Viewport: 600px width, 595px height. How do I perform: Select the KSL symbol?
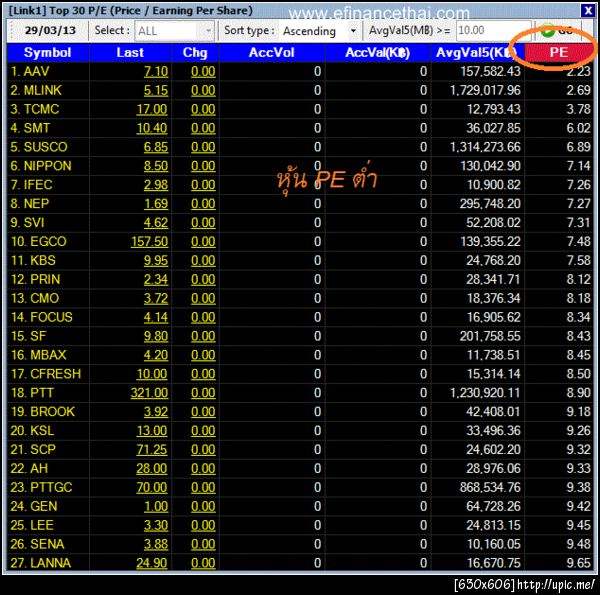(42, 430)
